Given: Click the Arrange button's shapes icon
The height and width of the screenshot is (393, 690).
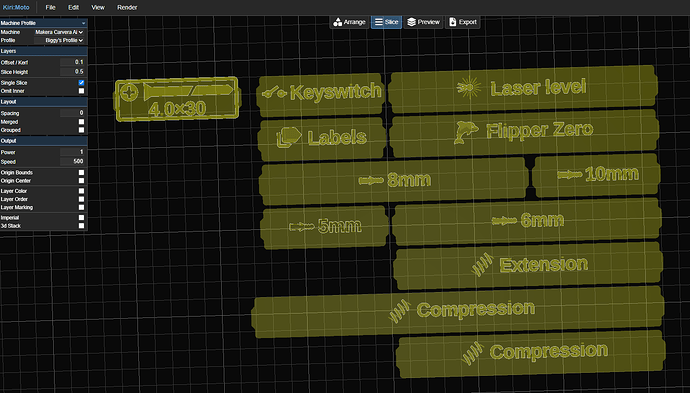Looking at the screenshot, I should (338, 22).
